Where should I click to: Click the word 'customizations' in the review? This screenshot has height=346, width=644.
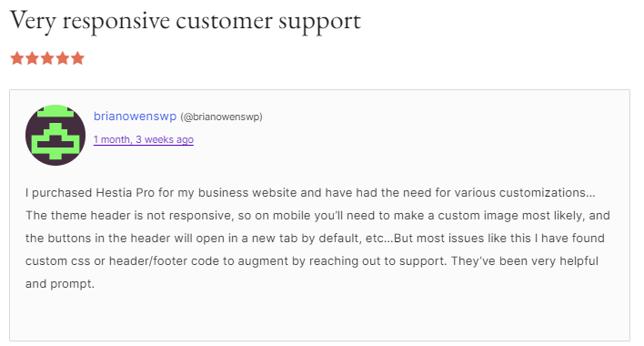(x=547, y=193)
